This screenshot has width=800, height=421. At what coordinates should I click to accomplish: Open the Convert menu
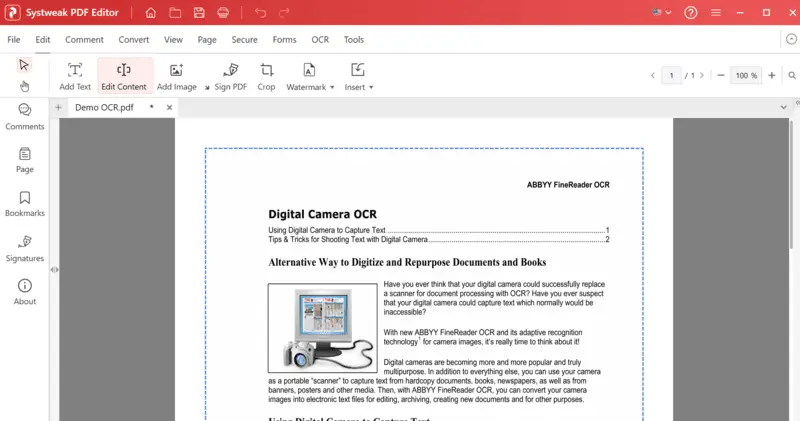click(134, 39)
